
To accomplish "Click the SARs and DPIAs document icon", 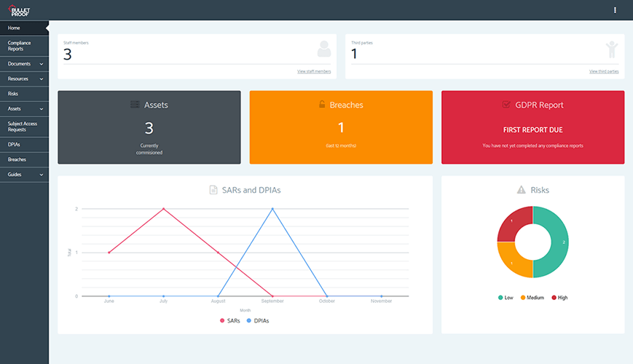I will tap(213, 190).
